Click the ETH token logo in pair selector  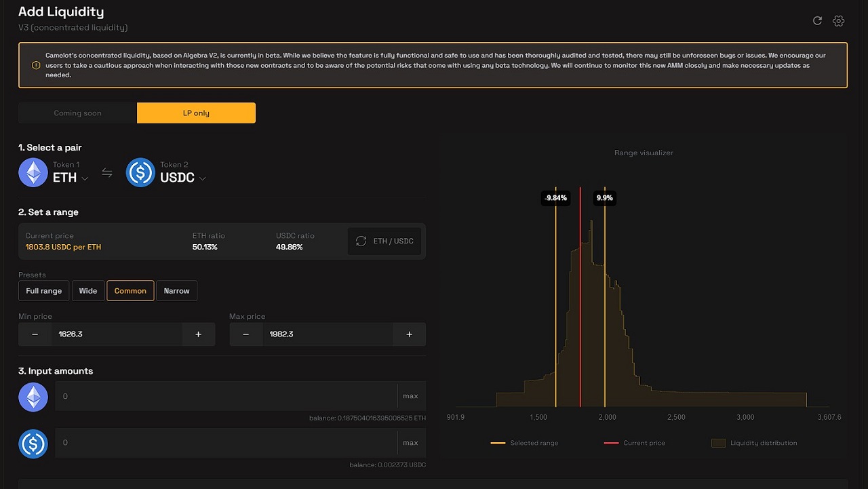point(33,172)
